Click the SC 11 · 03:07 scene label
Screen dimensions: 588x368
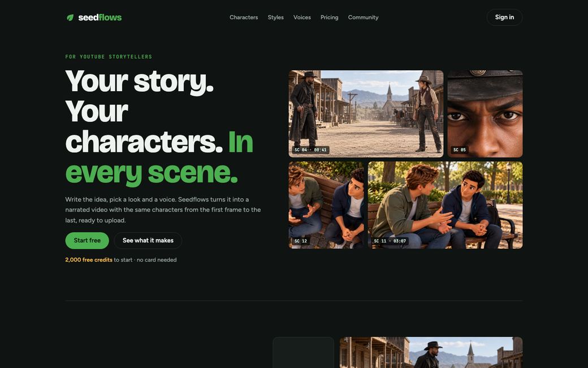390,241
